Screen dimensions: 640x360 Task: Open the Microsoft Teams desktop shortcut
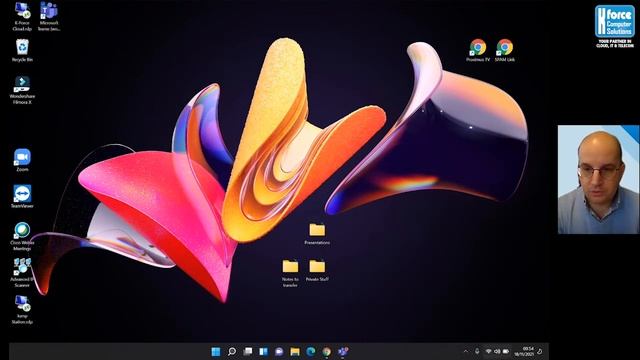(x=49, y=16)
